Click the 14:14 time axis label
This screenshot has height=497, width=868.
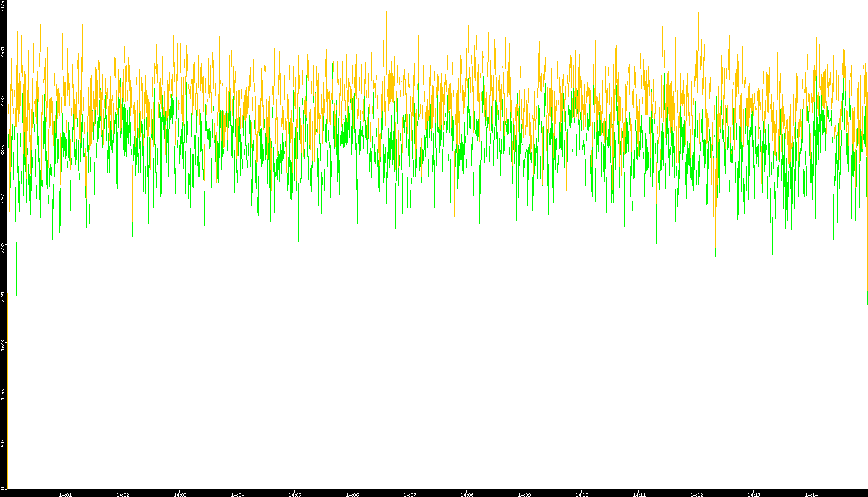click(x=811, y=495)
